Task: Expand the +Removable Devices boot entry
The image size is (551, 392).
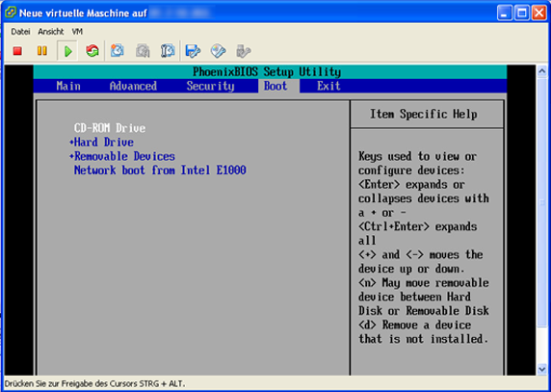Action: 122,156
